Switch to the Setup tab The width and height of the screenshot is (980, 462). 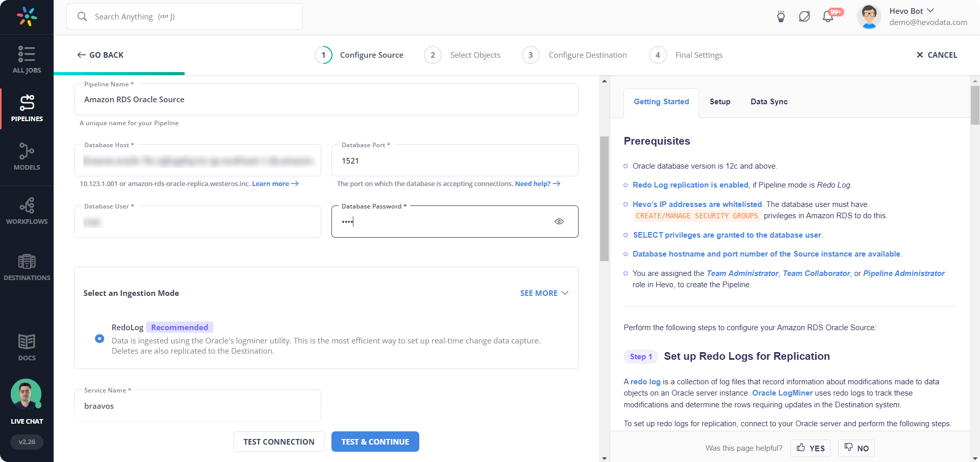(x=720, y=102)
